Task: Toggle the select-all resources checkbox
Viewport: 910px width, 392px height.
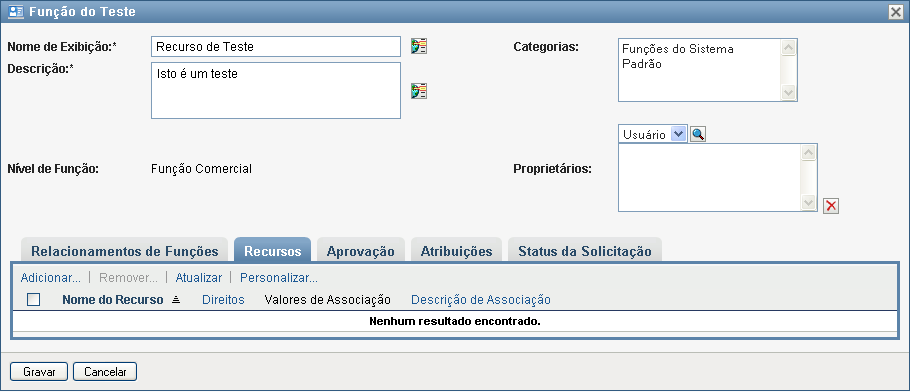Action: 34,300
